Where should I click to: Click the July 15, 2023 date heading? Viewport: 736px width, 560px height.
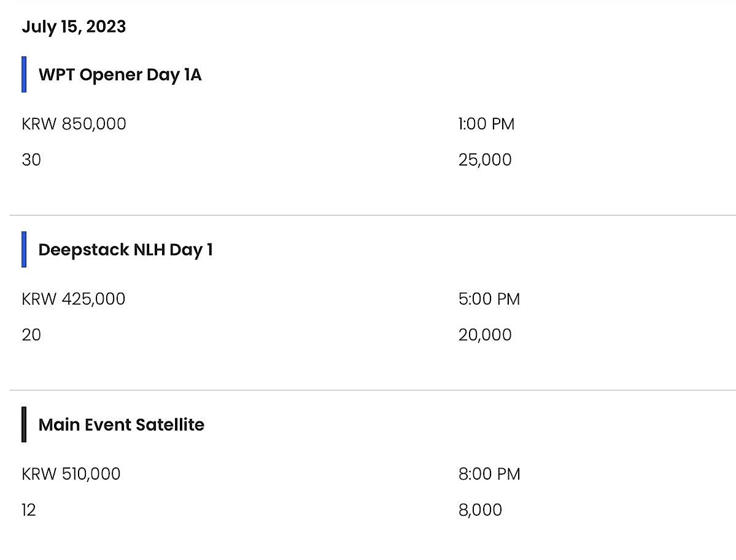[x=74, y=27]
